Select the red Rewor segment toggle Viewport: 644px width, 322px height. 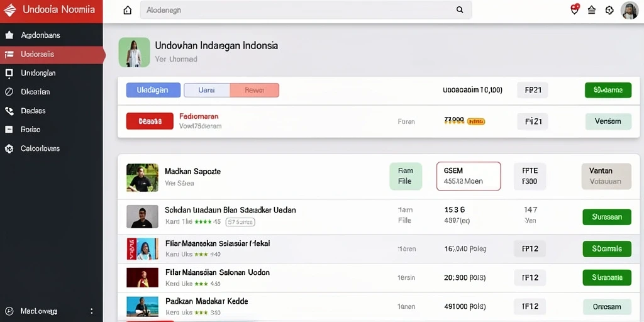(255, 90)
